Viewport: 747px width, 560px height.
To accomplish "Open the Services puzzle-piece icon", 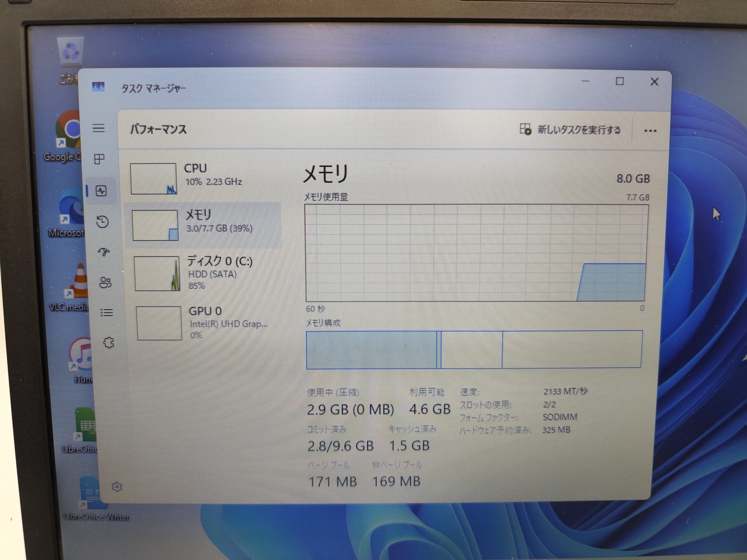I will [x=109, y=343].
